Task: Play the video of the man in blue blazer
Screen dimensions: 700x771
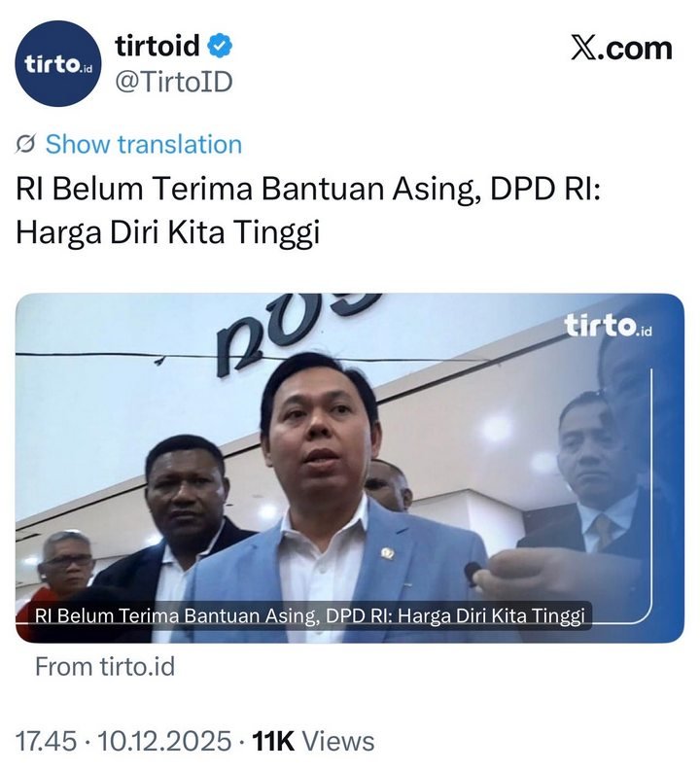Action: pos(349,468)
